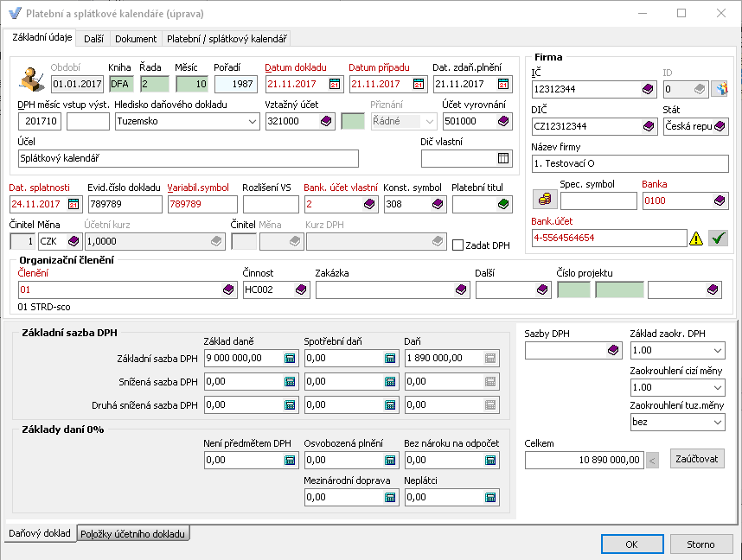Open lookup book for DIČ field
Screen dimensions: 742x560
pos(649,126)
